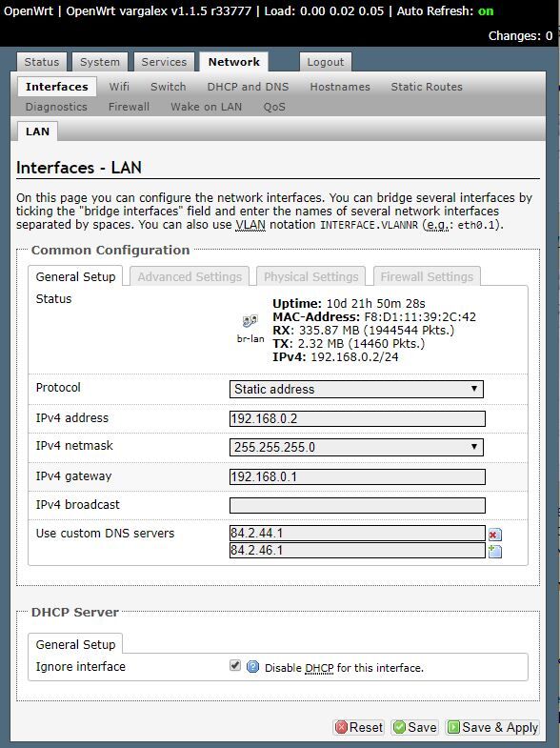Toggle the Ignore interface checkbox
The height and width of the screenshot is (748, 560).
click(235, 665)
